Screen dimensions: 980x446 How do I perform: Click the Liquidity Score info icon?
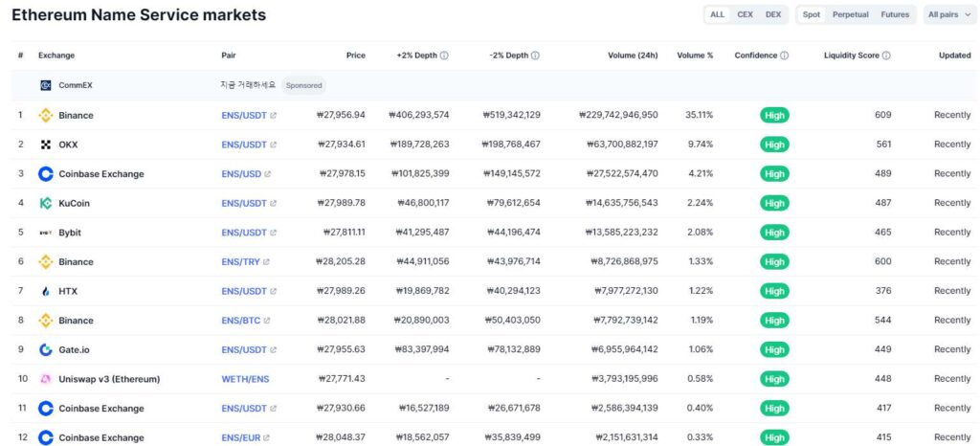click(886, 56)
